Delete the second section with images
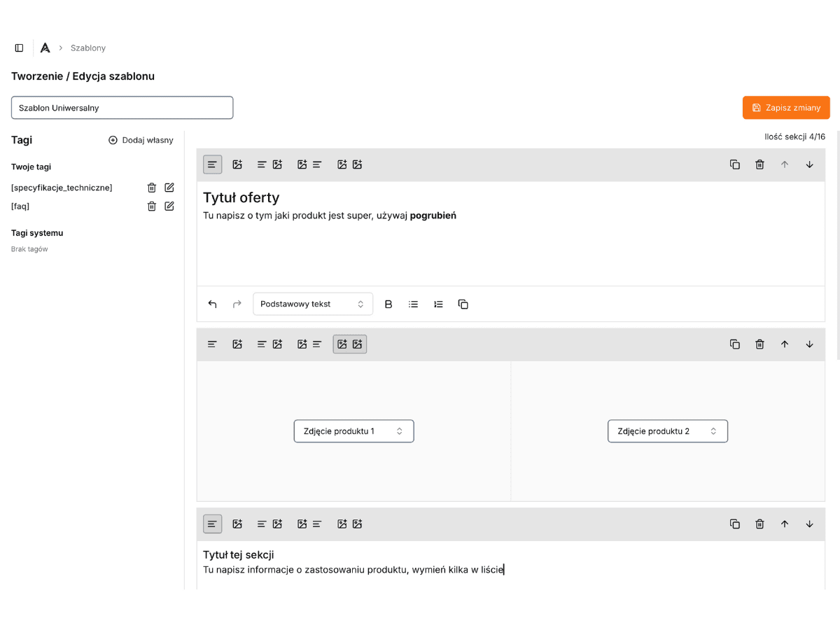Viewport: 840px width, 630px height. pyautogui.click(x=759, y=344)
